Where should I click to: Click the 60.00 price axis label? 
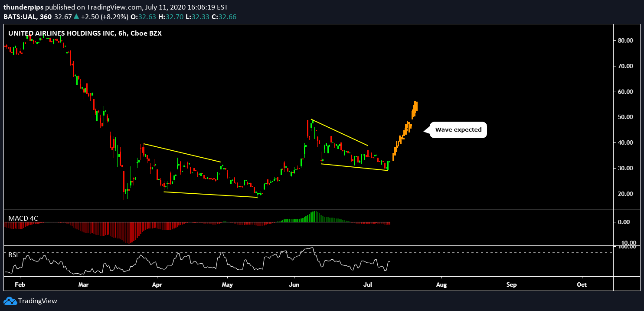click(626, 92)
